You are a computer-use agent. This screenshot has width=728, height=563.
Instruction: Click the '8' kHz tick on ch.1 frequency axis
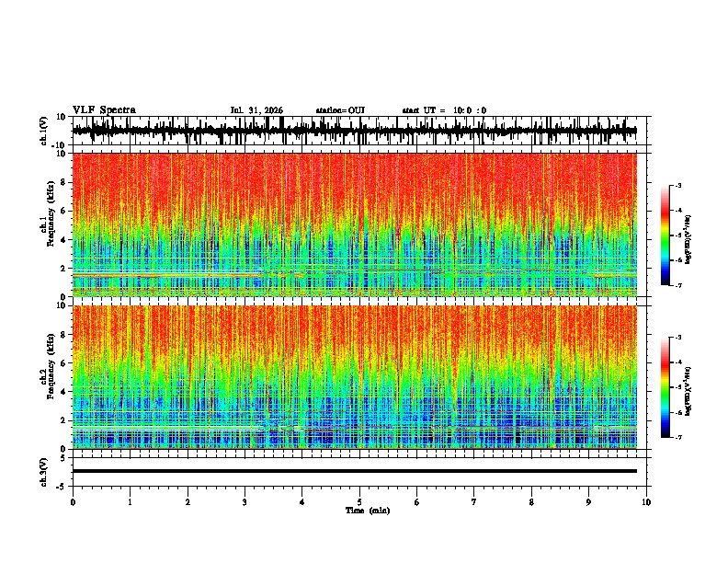pos(64,182)
